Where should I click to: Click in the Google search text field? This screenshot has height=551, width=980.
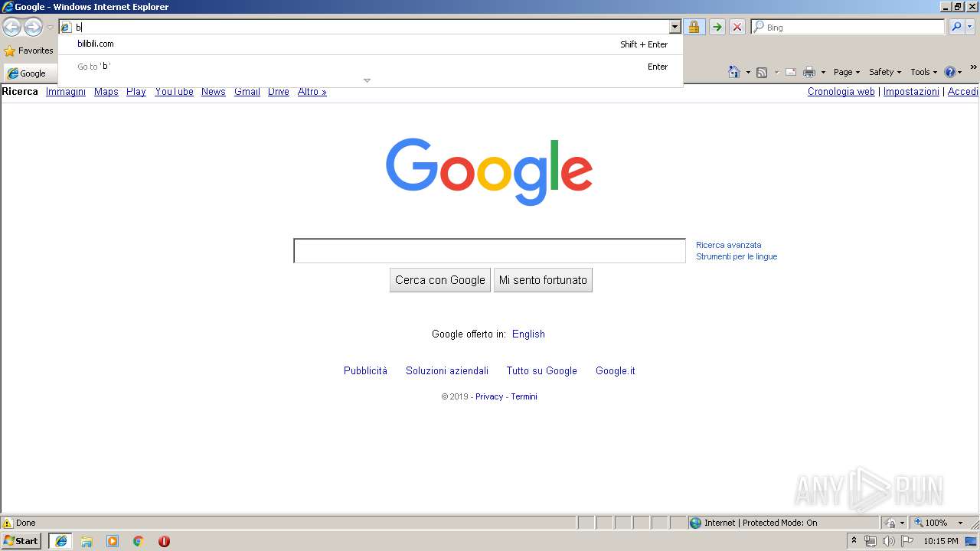(x=489, y=251)
